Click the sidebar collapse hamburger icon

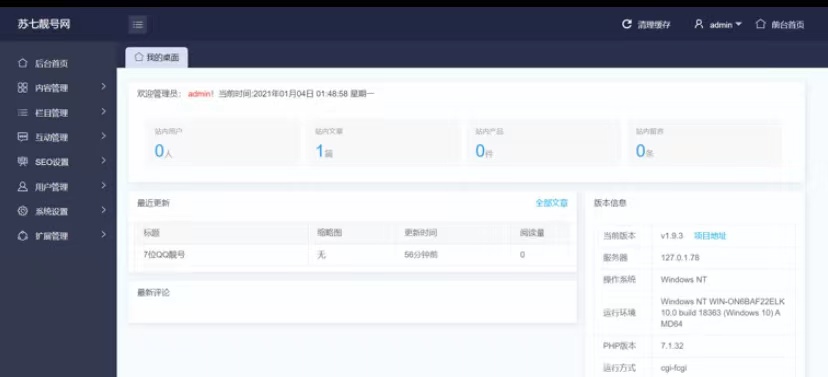pyautogui.click(x=138, y=24)
